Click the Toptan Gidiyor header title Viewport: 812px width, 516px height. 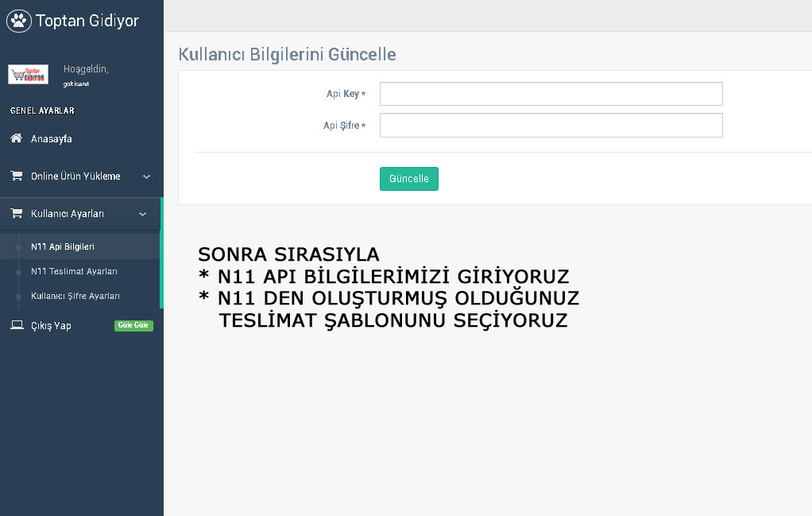coord(87,21)
